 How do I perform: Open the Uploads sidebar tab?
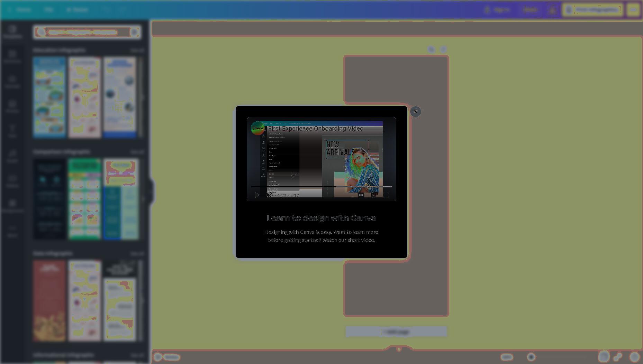click(12, 82)
